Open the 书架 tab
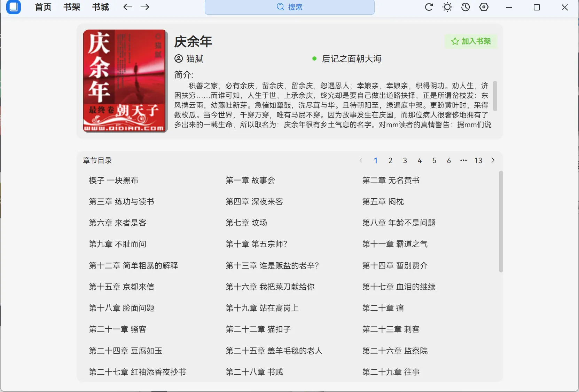579x392 pixels. [72, 7]
